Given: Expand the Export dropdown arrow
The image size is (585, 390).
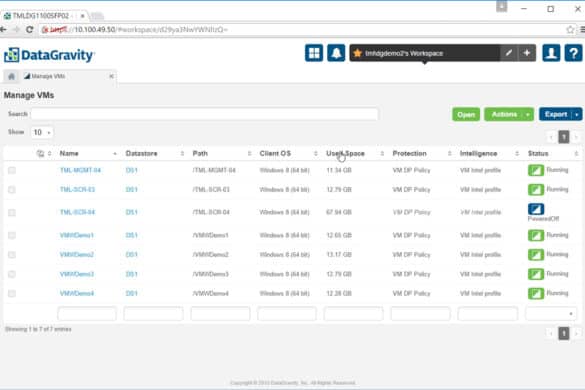Looking at the screenshot, I should 577,115.
